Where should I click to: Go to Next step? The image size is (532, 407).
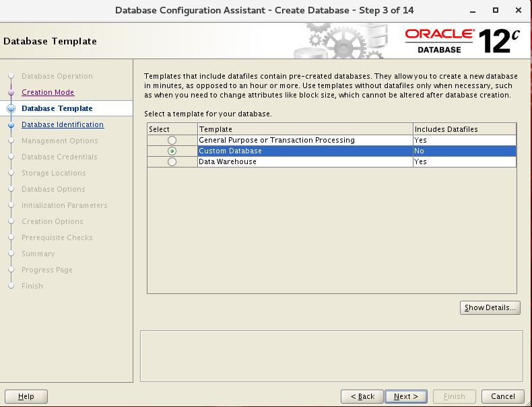(406, 396)
